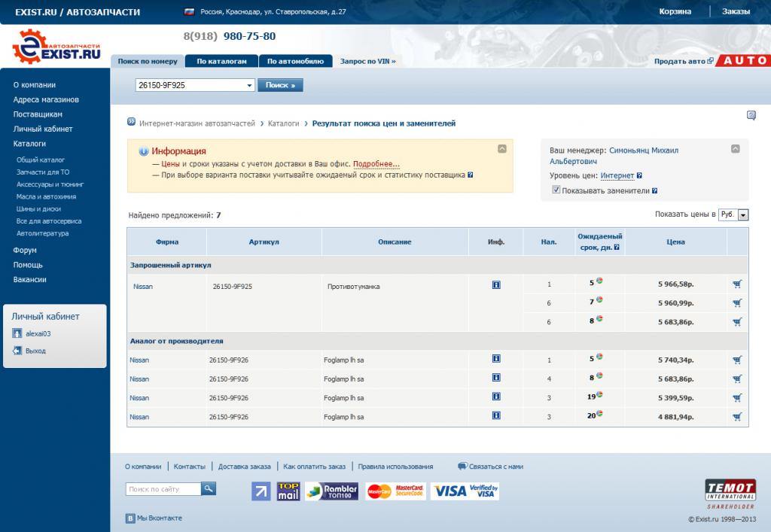Image resolution: width=771 pixels, height=532 pixels.
Task: Add the 5 960,99р. offer to cart
Action: coord(736,303)
